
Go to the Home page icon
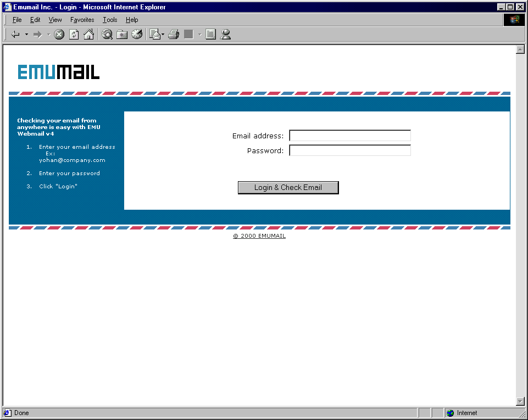[88, 35]
